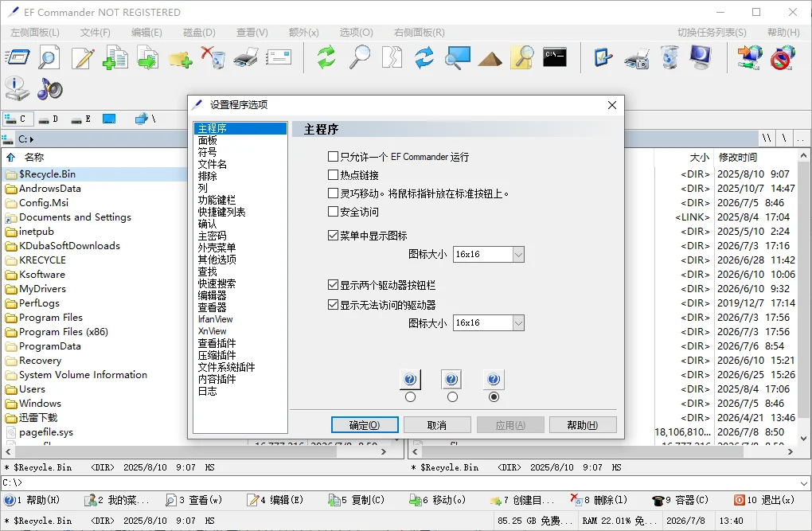Screen dimensions: 812x531
Task: Open the 文件(F) menu
Action: (x=96, y=32)
